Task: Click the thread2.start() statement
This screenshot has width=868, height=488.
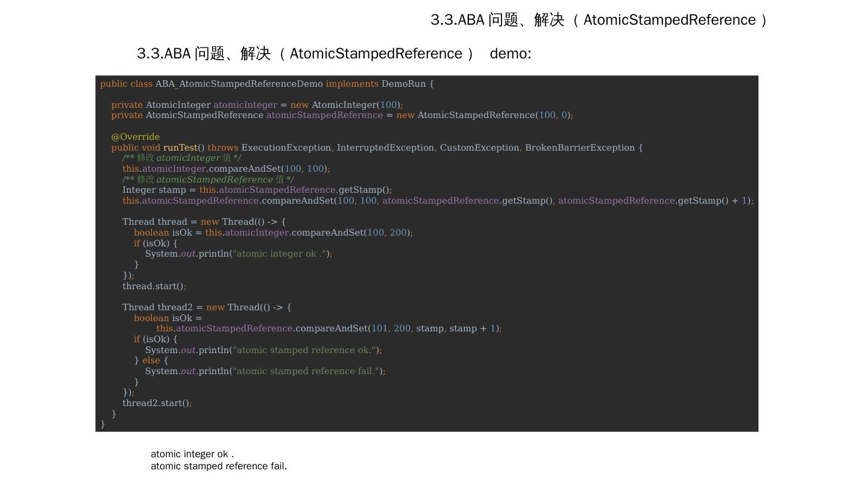Action: click(157, 403)
